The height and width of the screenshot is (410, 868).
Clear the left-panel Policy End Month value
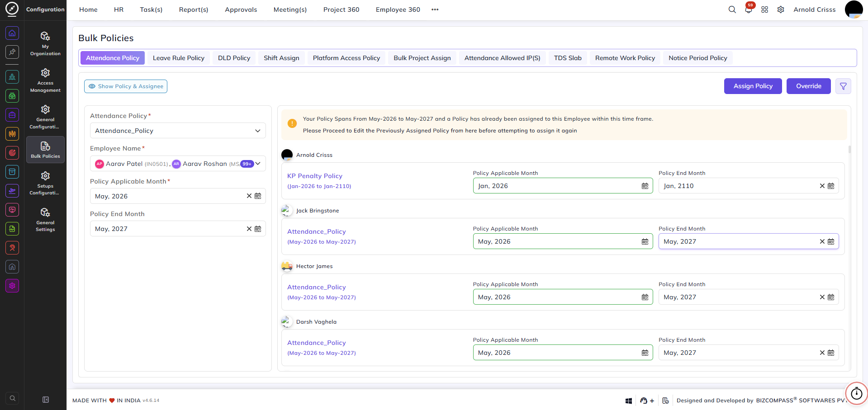coord(249,229)
